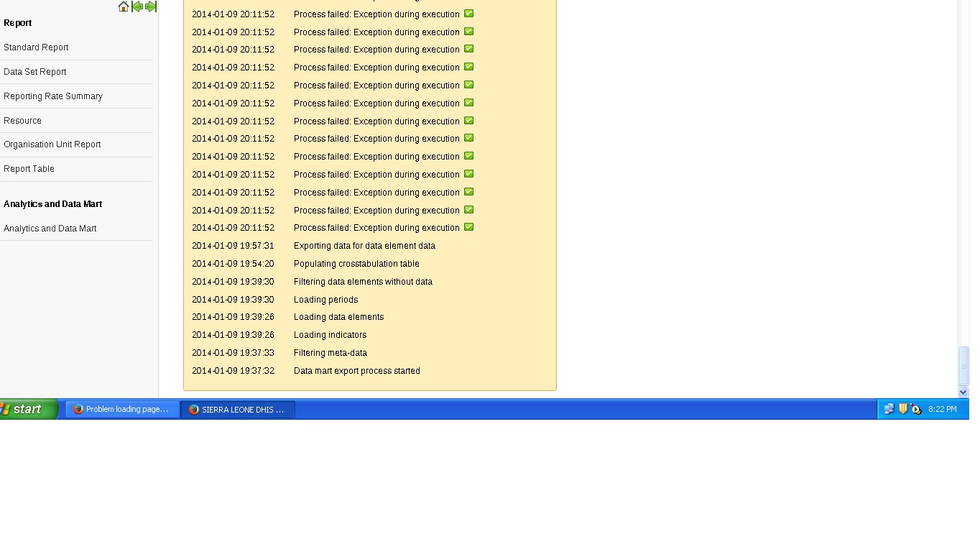
Task: Select the 'Loading indicators' log entry
Action: point(330,335)
